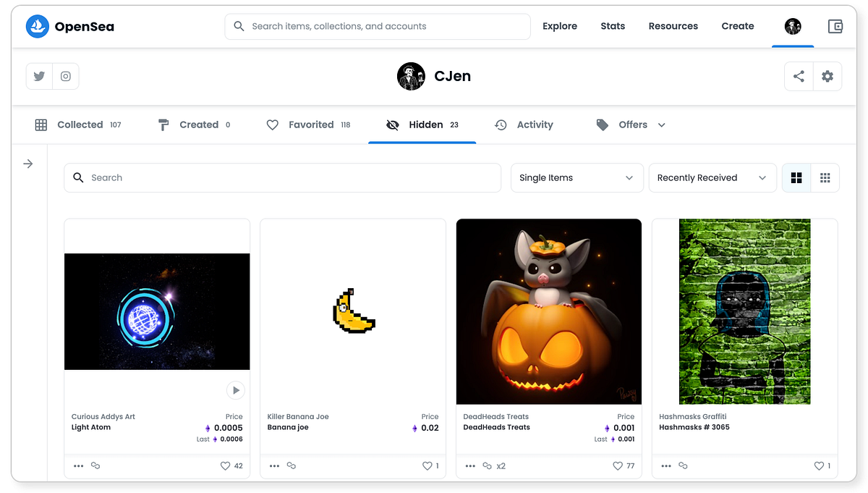Click chain link icon on Light Atom card
The image size is (868, 493).
(x=95, y=465)
